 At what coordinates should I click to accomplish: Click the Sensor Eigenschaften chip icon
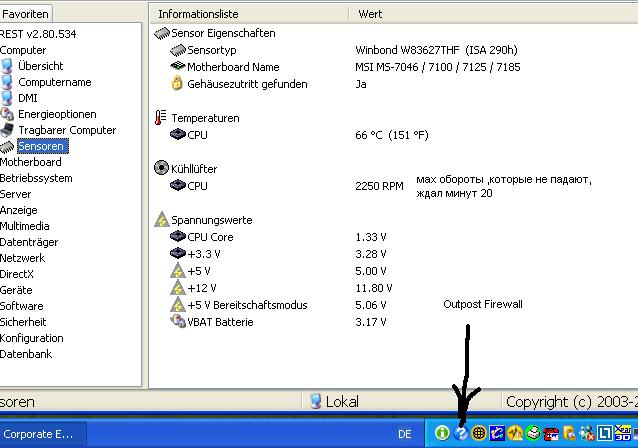[x=162, y=33]
